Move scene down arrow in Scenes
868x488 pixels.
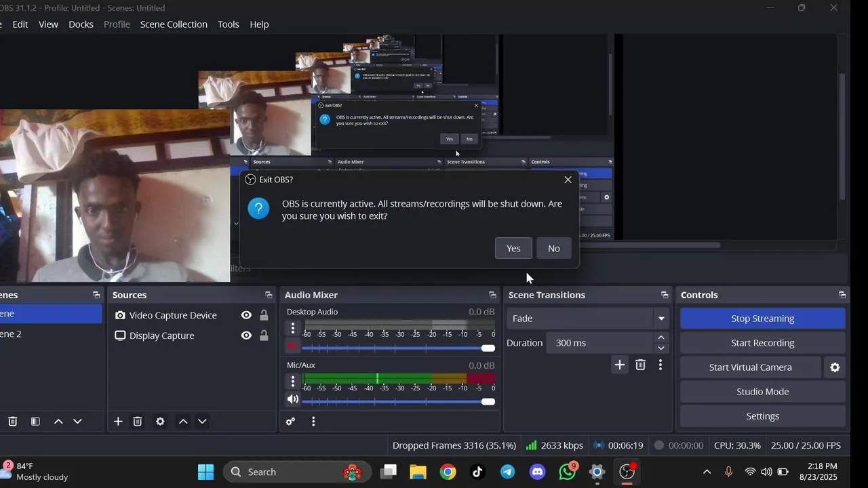click(77, 422)
